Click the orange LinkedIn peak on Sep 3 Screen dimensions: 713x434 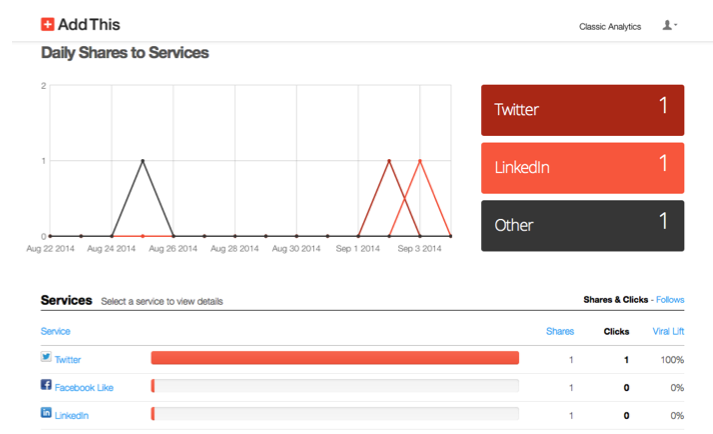click(x=420, y=161)
